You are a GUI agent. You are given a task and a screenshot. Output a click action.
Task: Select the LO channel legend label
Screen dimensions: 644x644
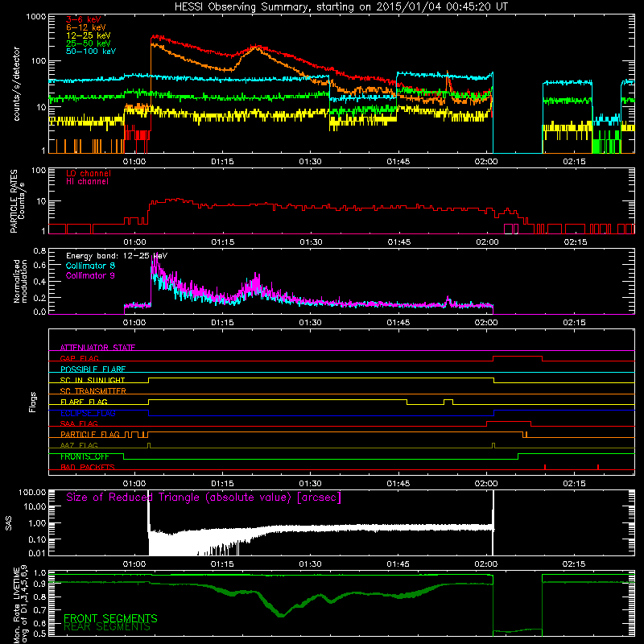coord(89,174)
